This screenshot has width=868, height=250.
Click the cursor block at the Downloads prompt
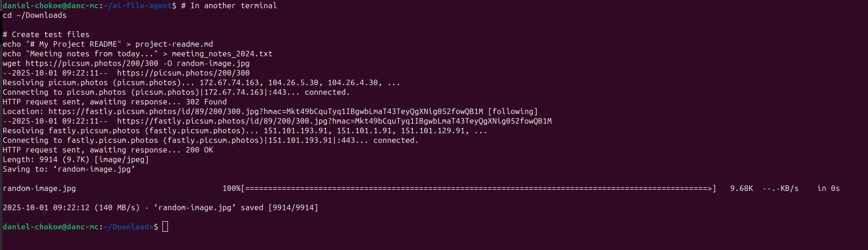click(x=165, y=227)
